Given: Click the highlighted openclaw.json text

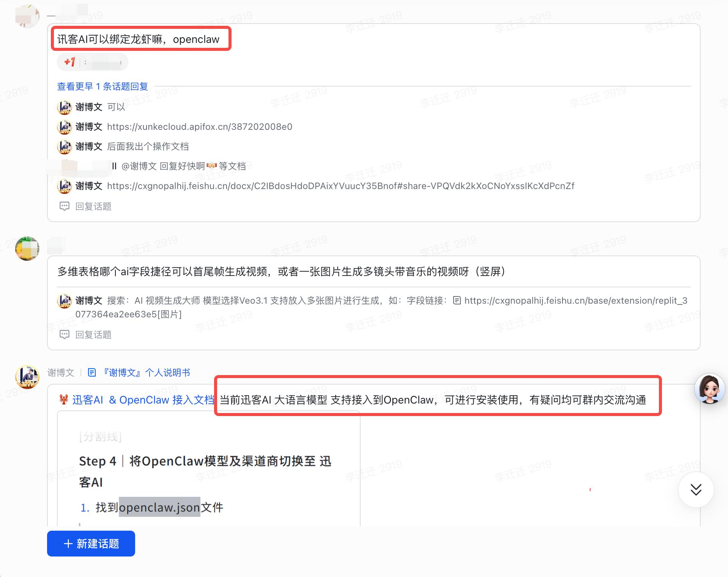Looking at the screenshot, I should coord(159,508).
